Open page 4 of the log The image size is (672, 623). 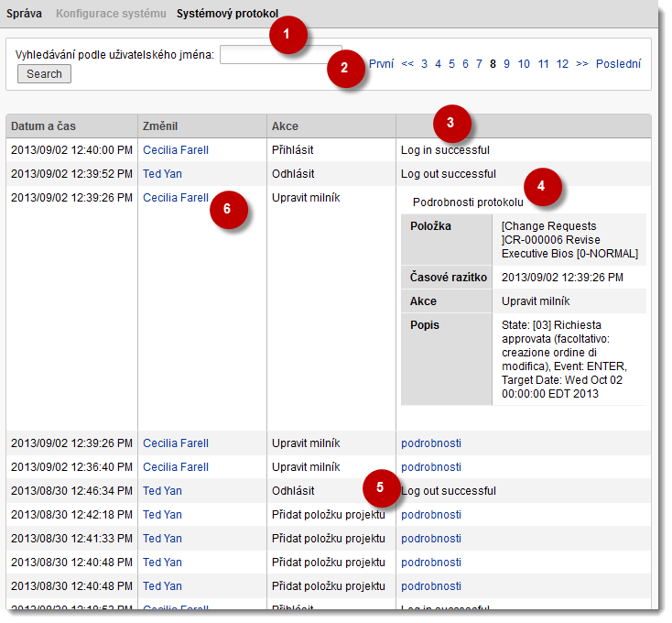click(438, 64)
